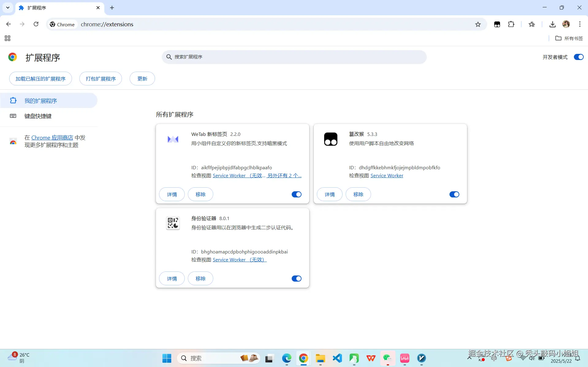
Task: Open the bookmarks star list icon
Action: pos(532,24)
